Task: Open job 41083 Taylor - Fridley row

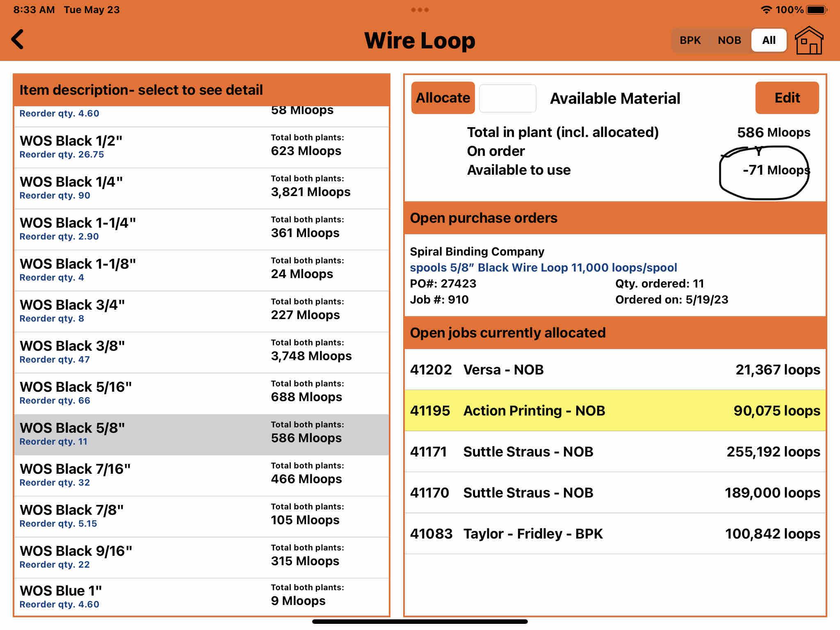Action: tap(614, 534)
